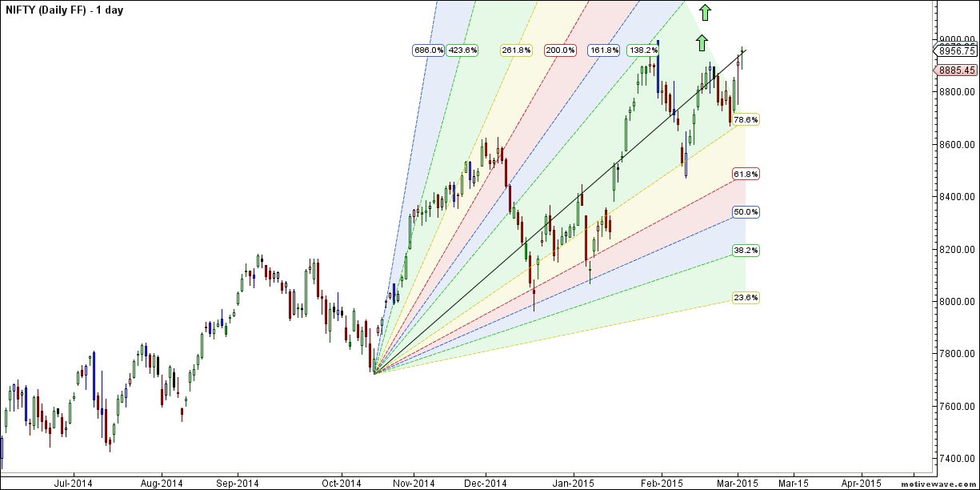Click the 61.8% retracement label

pyautogui.click(x=746, y=173)
